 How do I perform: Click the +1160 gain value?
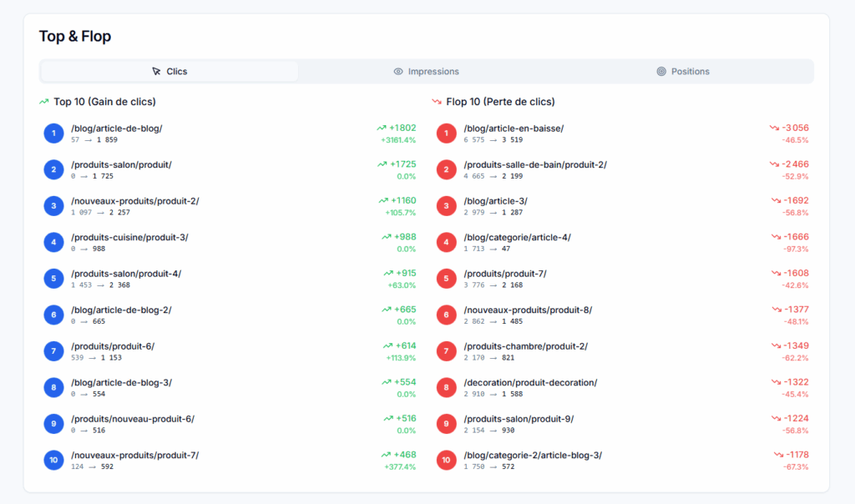[403, 200]
